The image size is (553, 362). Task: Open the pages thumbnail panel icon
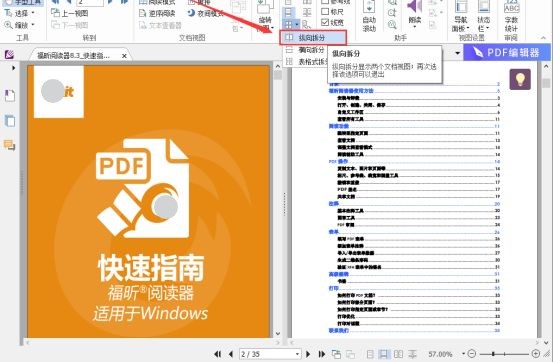click(x=10, y=121)
